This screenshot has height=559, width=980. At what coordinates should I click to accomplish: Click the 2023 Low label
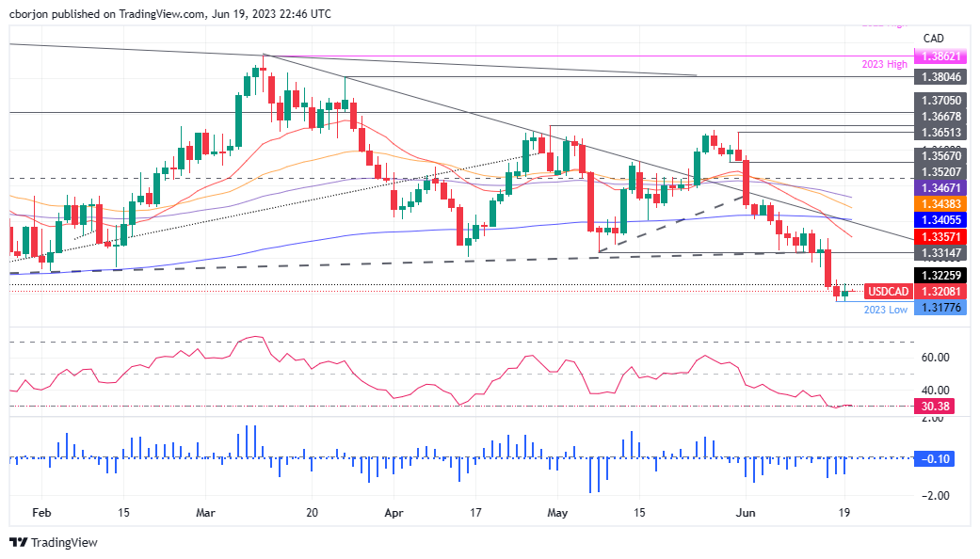coord(885,310)
